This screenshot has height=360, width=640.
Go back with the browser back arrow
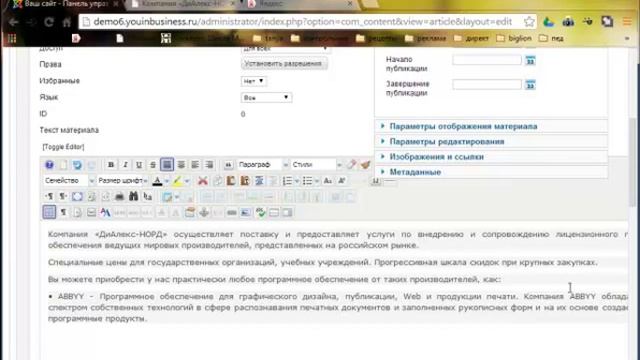[x=13, y=22]
